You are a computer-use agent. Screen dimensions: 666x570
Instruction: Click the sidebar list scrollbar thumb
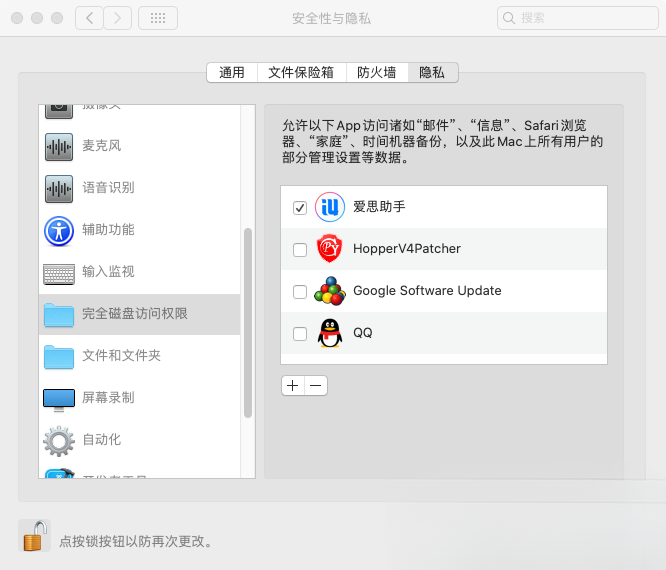[x=248, y=323]
